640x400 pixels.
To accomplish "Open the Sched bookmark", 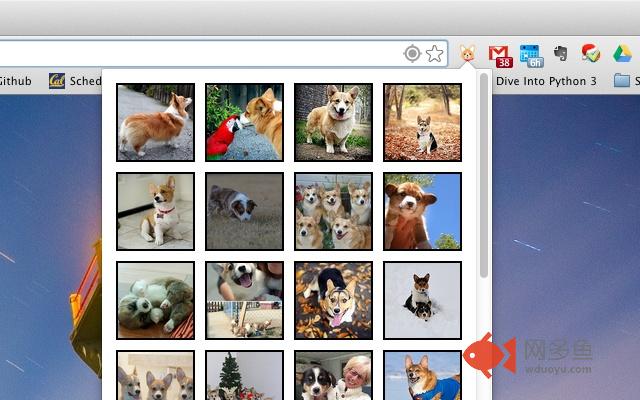I will coord(85,81).
